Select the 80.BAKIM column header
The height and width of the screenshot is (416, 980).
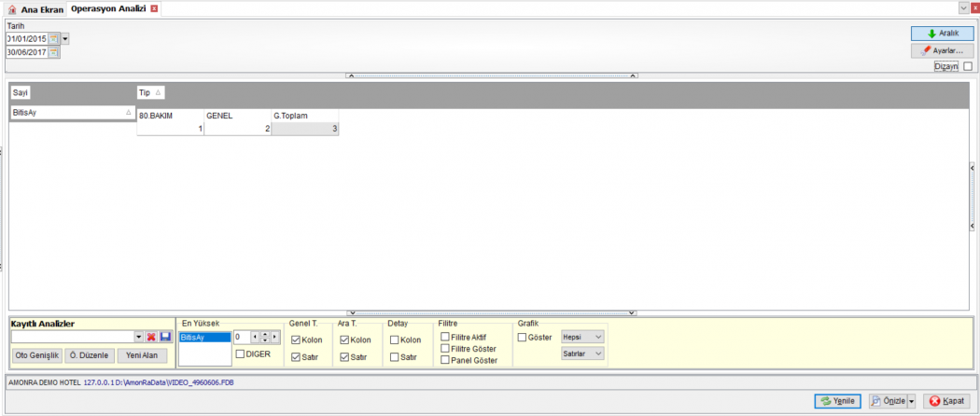pos(170,116)
